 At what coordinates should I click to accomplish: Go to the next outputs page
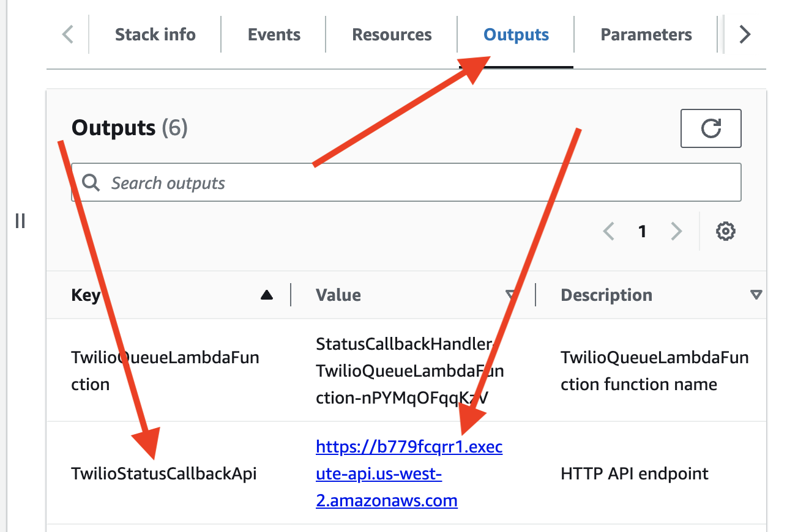tap(676, 231)
